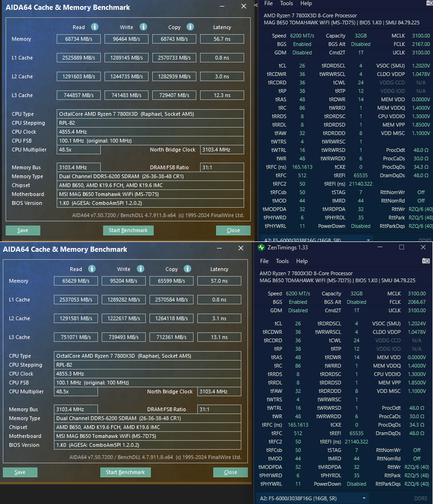433x504 pixels.
Task: Click the RttPark RZQ/5 (48) value in lower ZenTimings
Action: pyautogui.click(x=417, y=475)
